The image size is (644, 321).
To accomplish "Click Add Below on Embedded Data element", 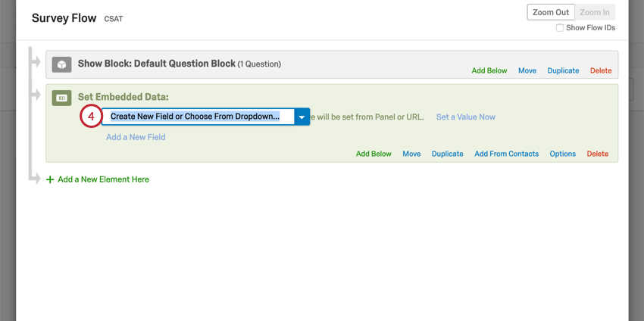I will (x=374, y=154).
